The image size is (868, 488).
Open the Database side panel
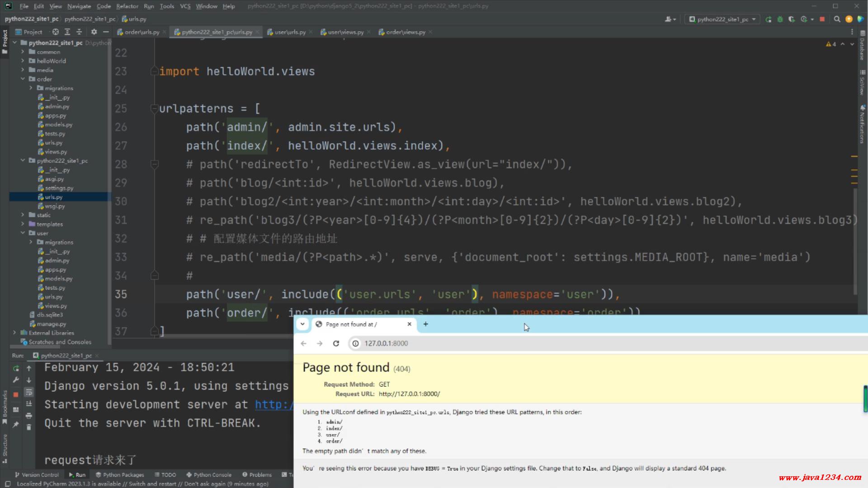point(863,46)
